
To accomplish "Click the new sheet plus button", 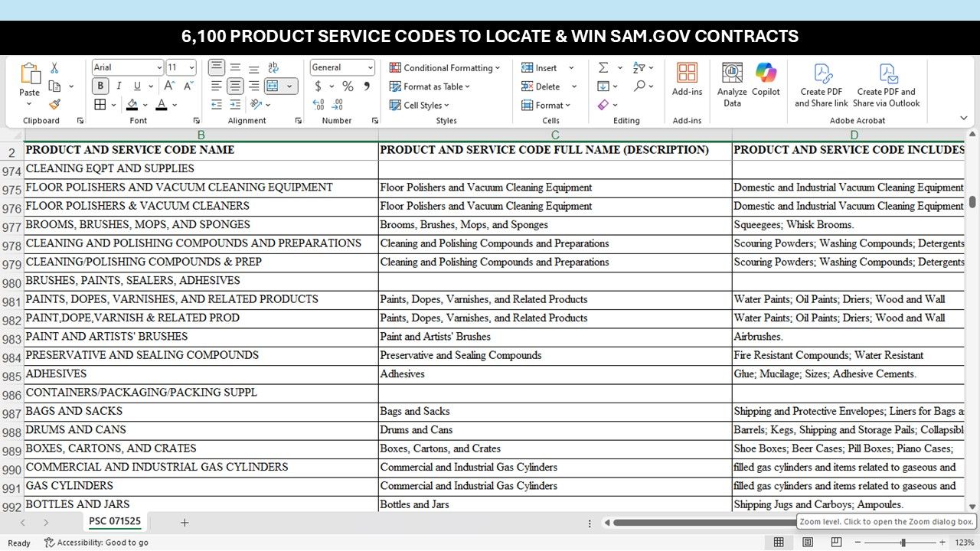I will [185, 523].
